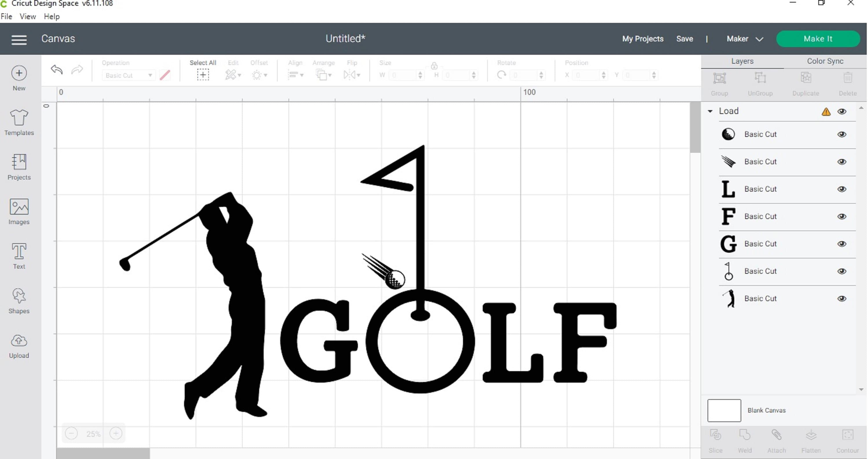Switch to the Color Sync tab
Viewport: 868px width, 459px height.
825,61
